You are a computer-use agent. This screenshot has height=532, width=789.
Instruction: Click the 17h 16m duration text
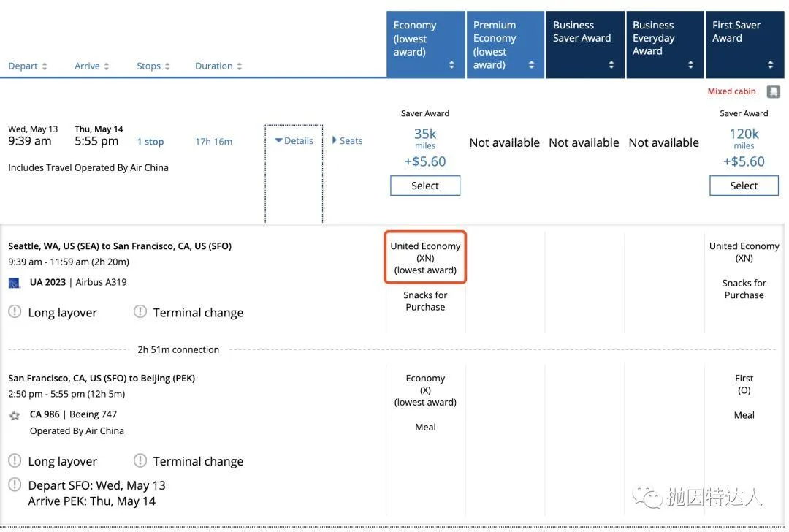[x=214, y=142]
